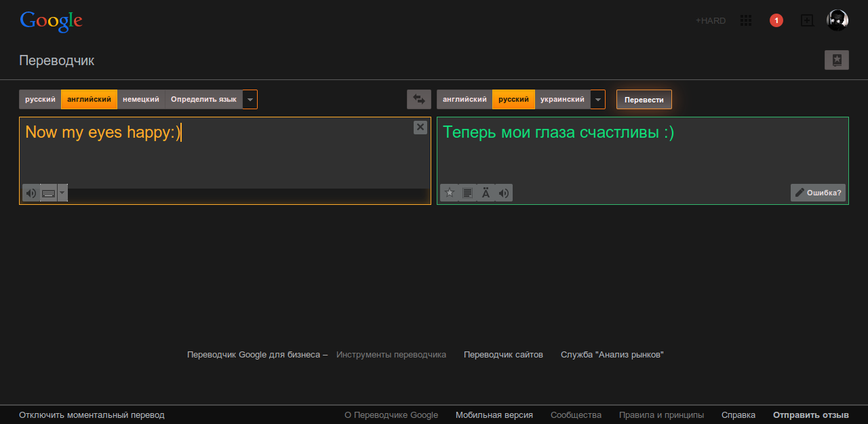Listen to the English source text
Screen dimensions: 868x424
point(31,193)
